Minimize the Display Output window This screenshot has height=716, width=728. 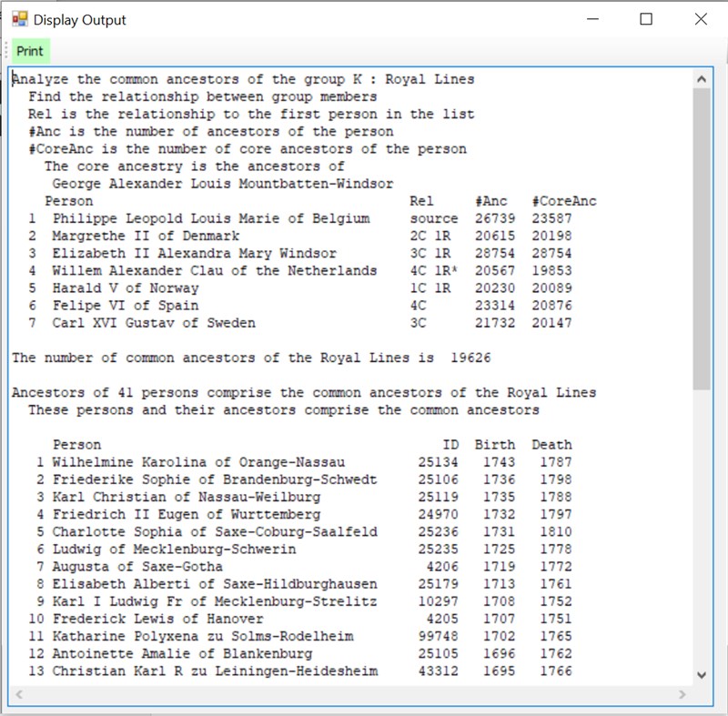[x=592, y=18]
